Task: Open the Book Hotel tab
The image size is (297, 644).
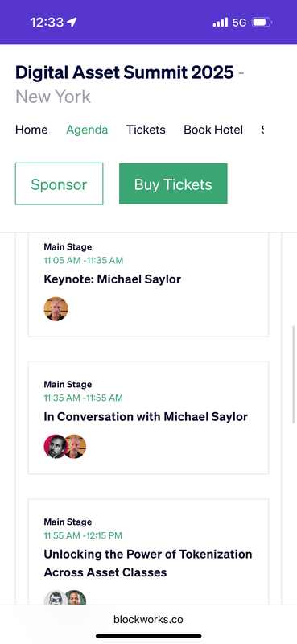Action: [213, 130]
